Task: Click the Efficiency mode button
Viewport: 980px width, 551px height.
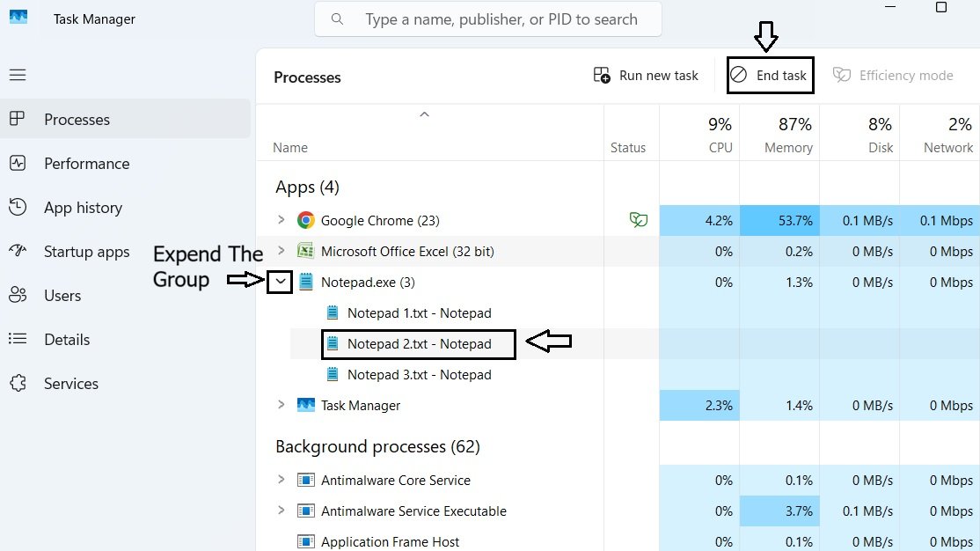Action: click(x=893, y=76)
